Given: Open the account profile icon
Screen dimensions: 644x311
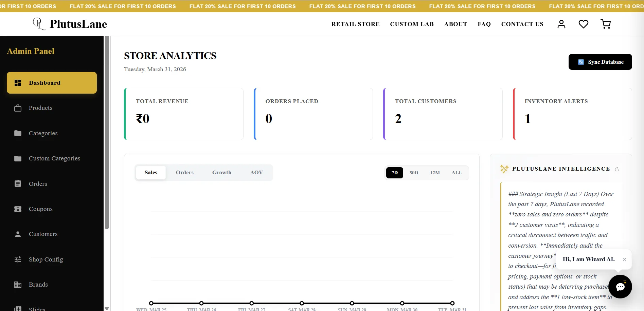Looking at the screenshot, I should click(561, 24).
